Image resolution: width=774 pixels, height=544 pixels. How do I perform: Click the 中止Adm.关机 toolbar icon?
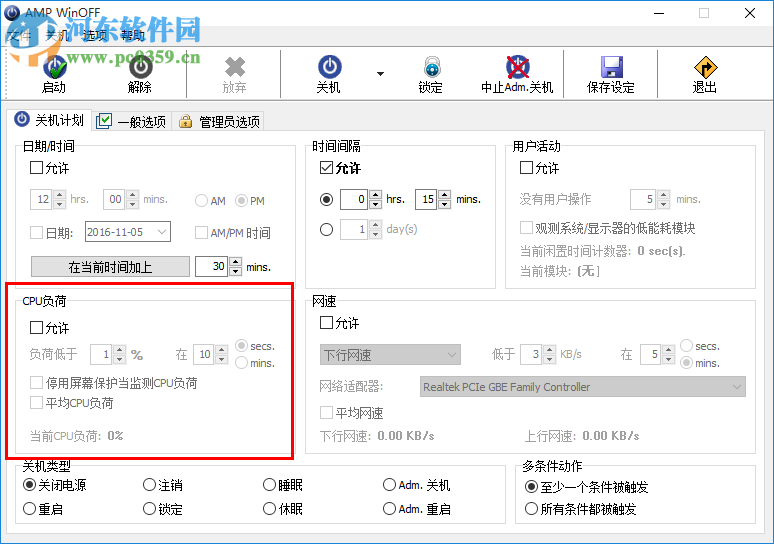[517, 67]
